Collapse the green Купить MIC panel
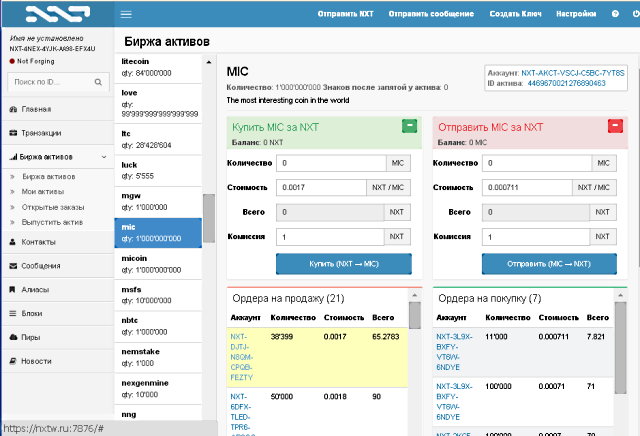Screen dimensions: 640x436 [409, 126]
